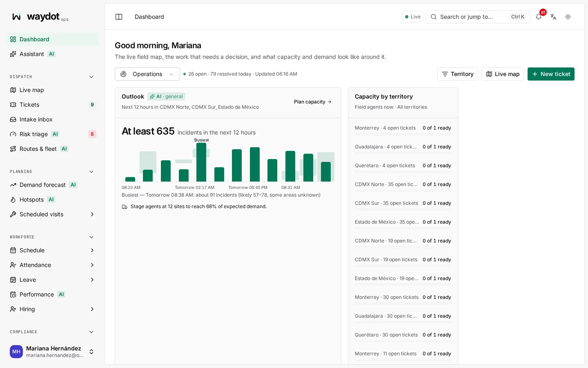Image resolution: width=588 pixels, height=368 pixels.
Task: Click the Territory filter button
Action: coord(458,74)
